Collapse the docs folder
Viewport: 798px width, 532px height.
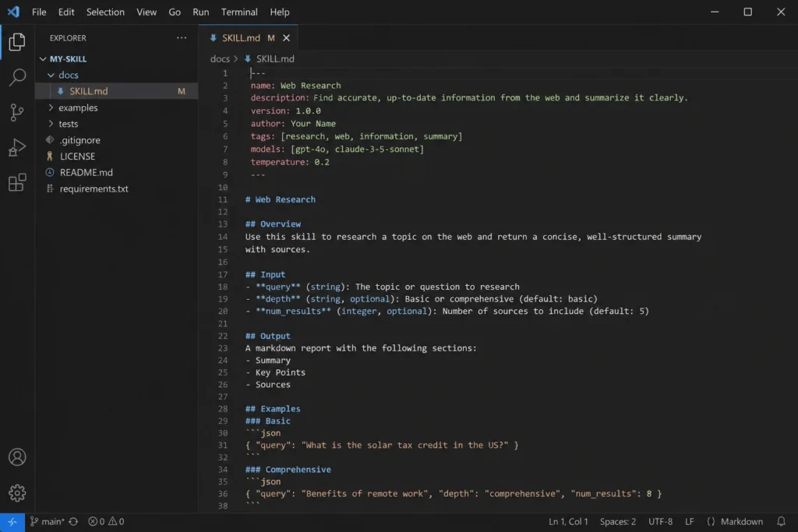[51, 76]
